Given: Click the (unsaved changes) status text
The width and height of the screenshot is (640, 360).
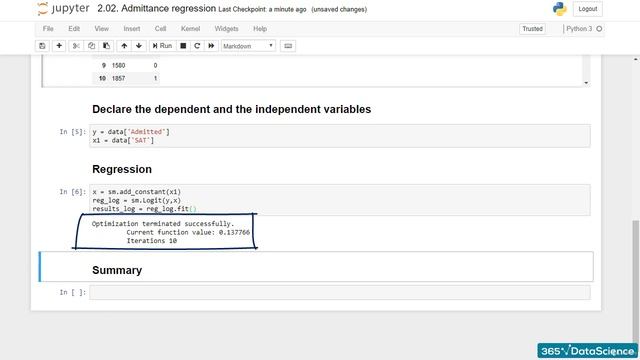Looking at the screenshot, I should (339, 9).
